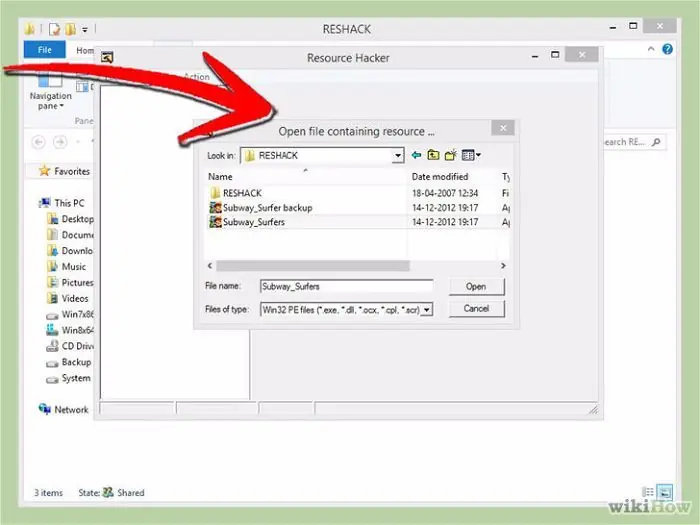Sort files by Date modified column
Screen dimensions: 700x525
click(440, 177)
